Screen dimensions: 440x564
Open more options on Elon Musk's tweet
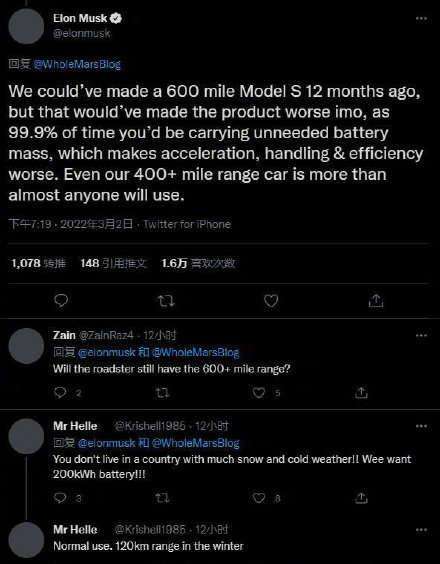tap(421, 19)
